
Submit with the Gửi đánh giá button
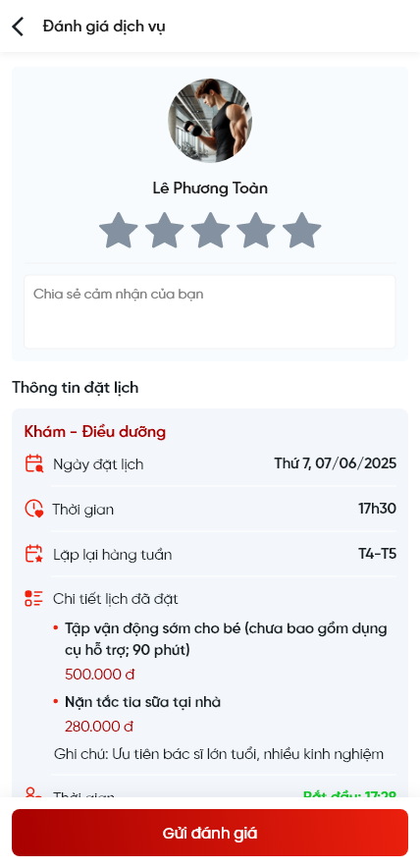[x=210, y=833]
